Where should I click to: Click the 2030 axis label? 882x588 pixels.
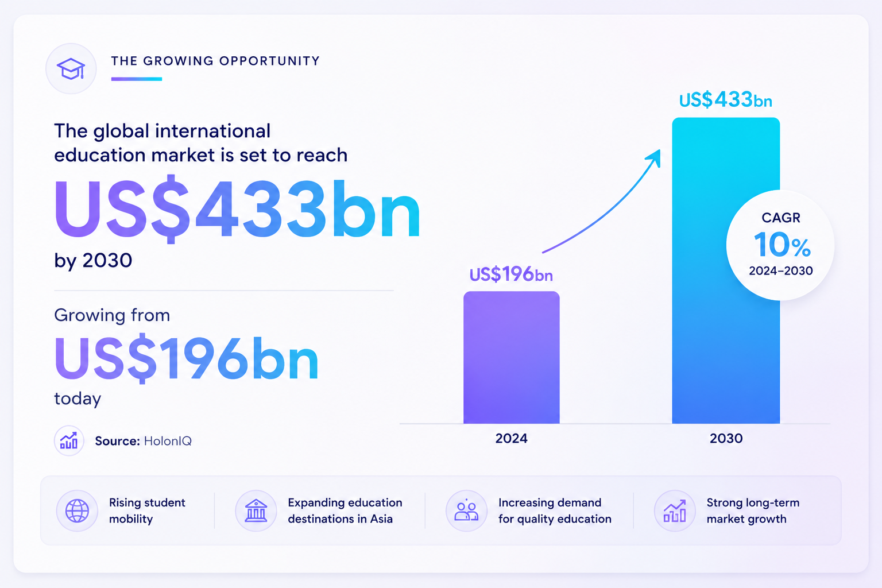coord(726,439)
